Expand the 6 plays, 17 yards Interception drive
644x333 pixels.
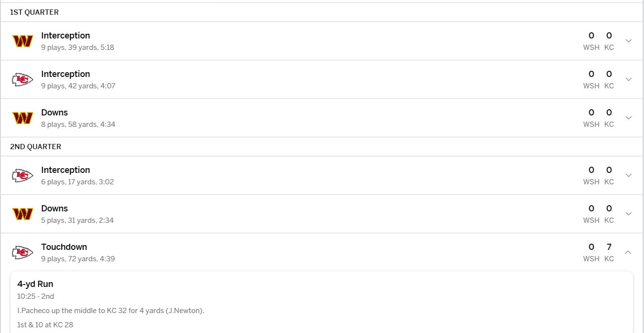tap(628, 176)
